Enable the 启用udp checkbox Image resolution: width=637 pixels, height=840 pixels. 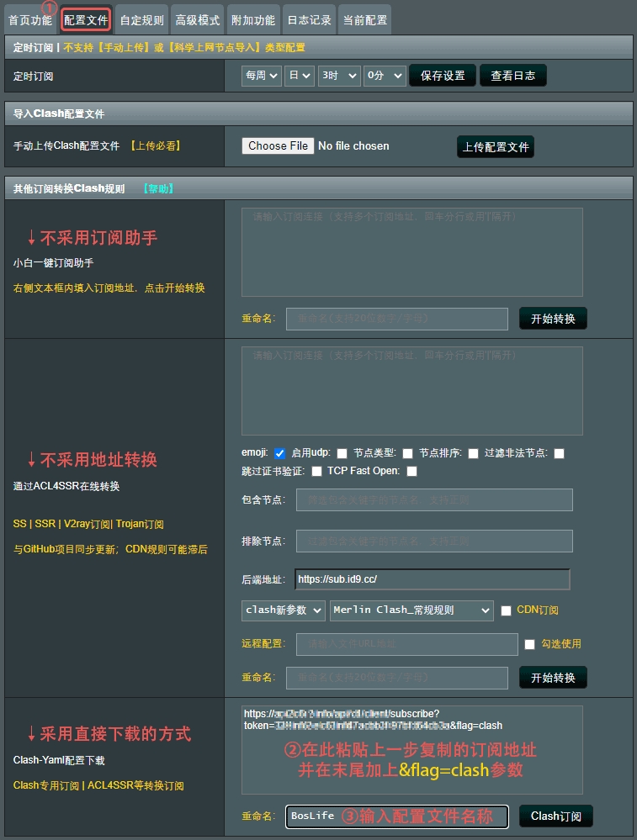[x=342, y=453]
